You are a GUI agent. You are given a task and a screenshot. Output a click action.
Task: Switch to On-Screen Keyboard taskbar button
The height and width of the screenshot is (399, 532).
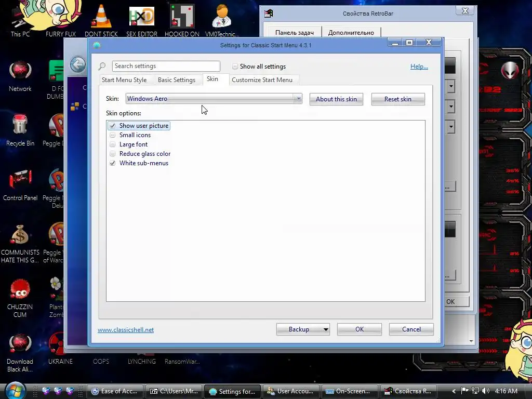(x=350, y=391)
